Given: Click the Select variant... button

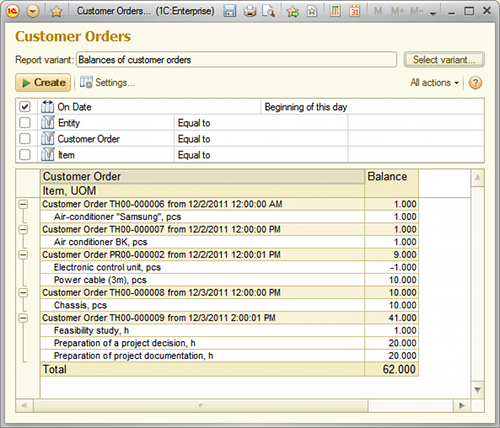Looking at the screenshot, I should (x=444, y=60).
